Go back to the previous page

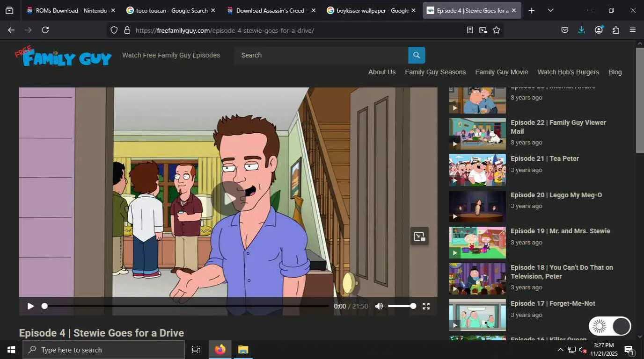tap(11, 30)
